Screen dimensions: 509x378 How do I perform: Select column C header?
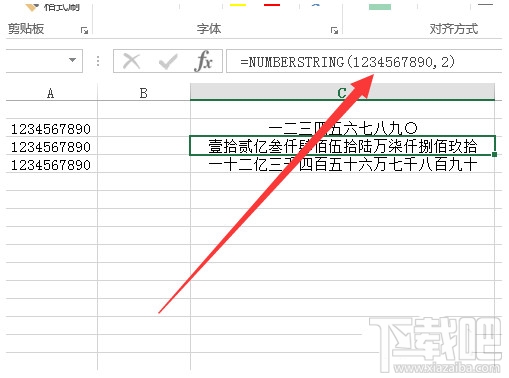342,92
